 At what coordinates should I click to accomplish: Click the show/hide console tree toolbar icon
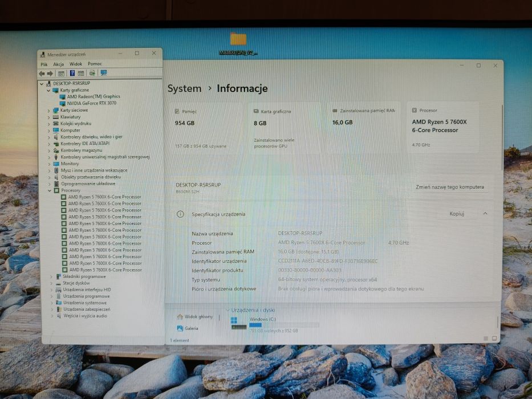click(x=61, y=74)
